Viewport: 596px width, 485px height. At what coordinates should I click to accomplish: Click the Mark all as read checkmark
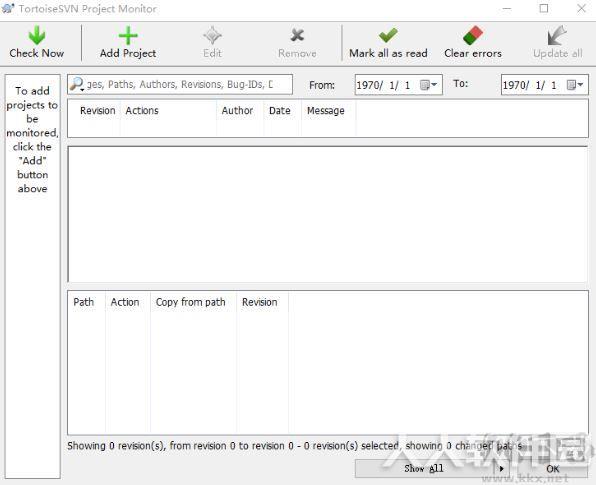388,35
